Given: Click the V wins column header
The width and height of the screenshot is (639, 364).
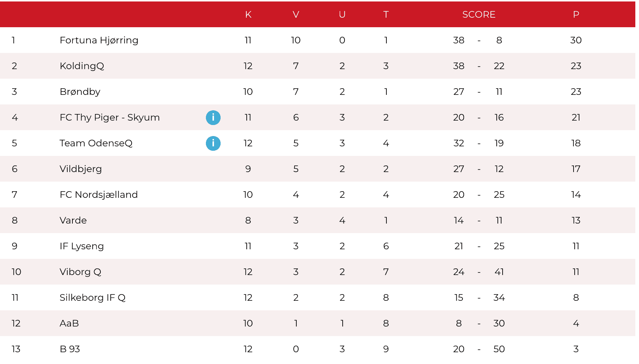Looking at the screenshot, I should tap(296, 15).
